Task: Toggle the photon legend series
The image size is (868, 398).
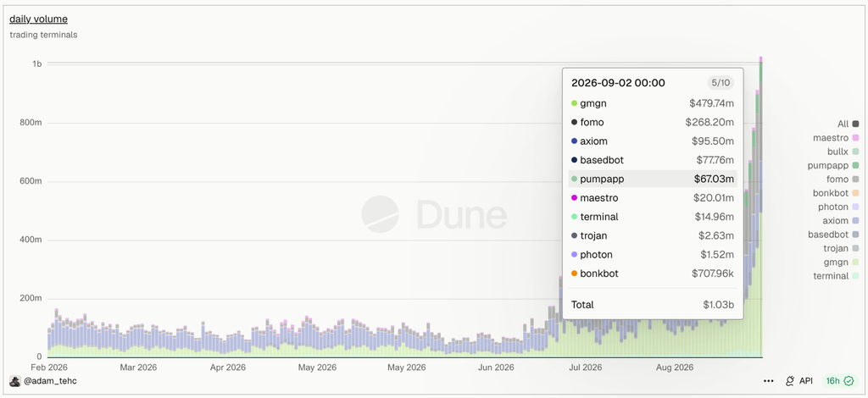Action: click(838, 207)
